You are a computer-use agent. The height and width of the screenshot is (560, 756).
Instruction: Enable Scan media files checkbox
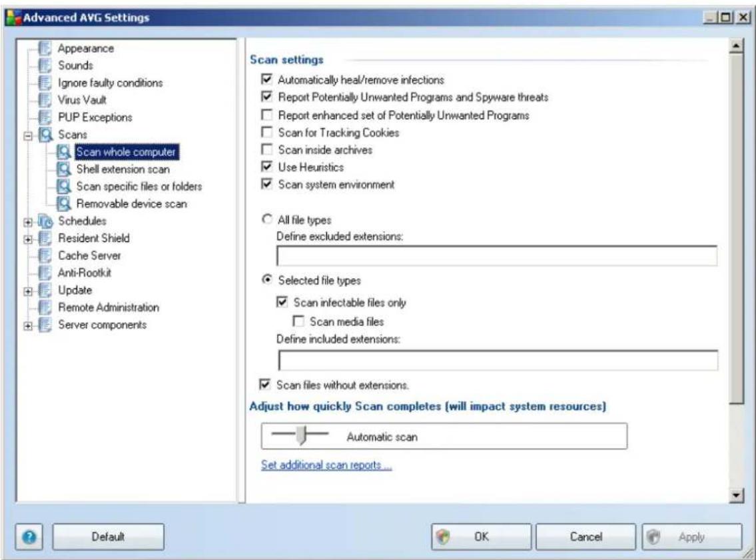(x=298, y=321)
